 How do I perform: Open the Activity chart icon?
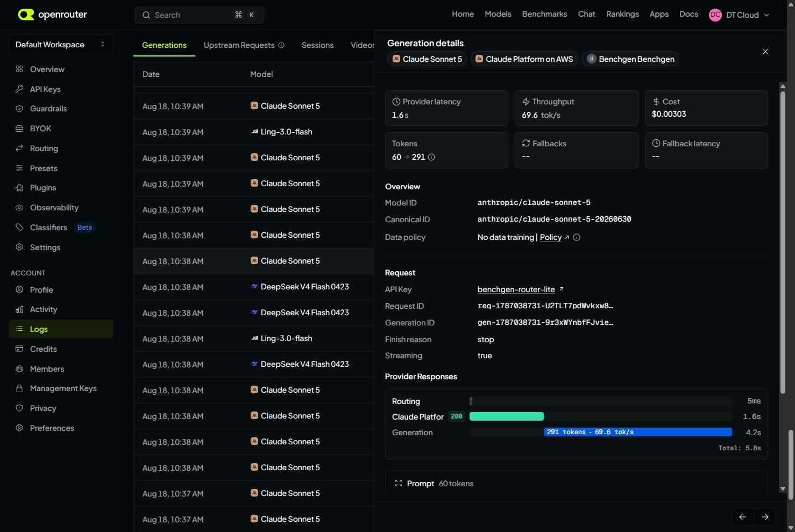[x=19, y=309]
